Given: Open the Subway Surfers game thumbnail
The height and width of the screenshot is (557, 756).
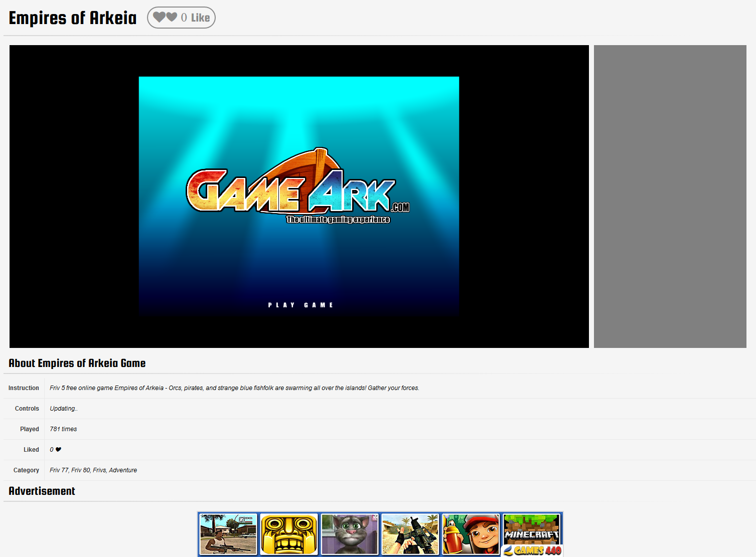Looking at the screenshot, I should pyautogui.click(x=471, y=534).
